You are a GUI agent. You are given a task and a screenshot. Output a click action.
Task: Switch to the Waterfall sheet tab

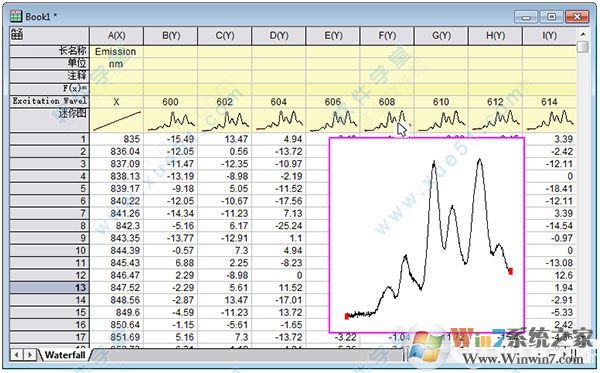(x=65, y=355)
